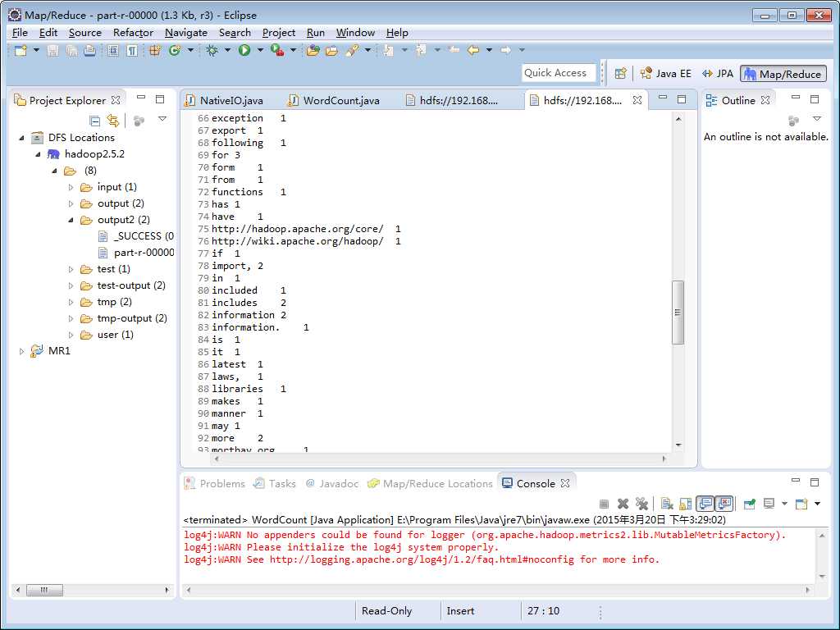Close the active hdfs editor tab
Viewport: 840px width, 630px height.
tap(637, 100)
